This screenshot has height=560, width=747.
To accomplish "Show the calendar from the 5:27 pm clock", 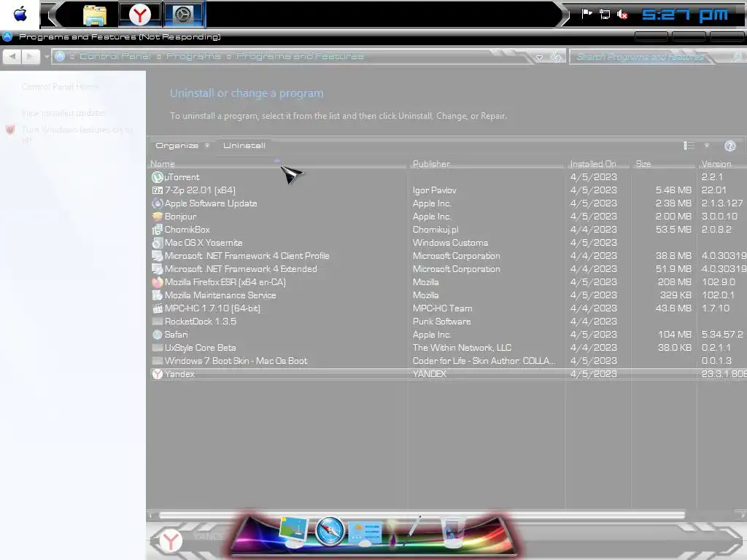I will pyautogui.click(x=684, y=15).
